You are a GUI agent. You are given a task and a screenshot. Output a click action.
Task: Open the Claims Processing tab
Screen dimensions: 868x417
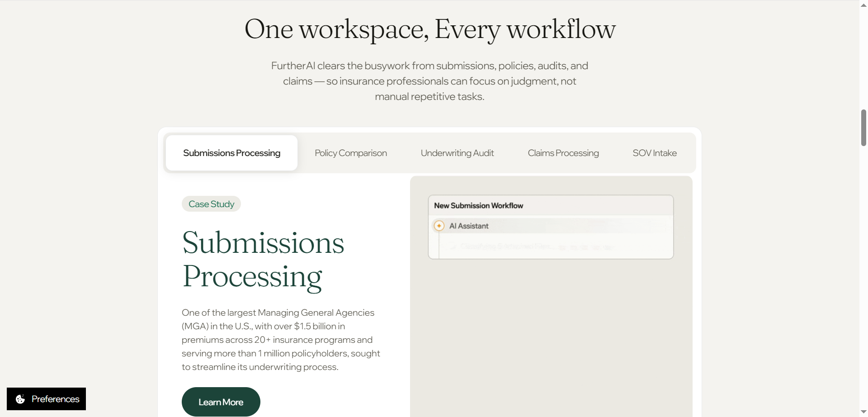[x=563, y=153]
